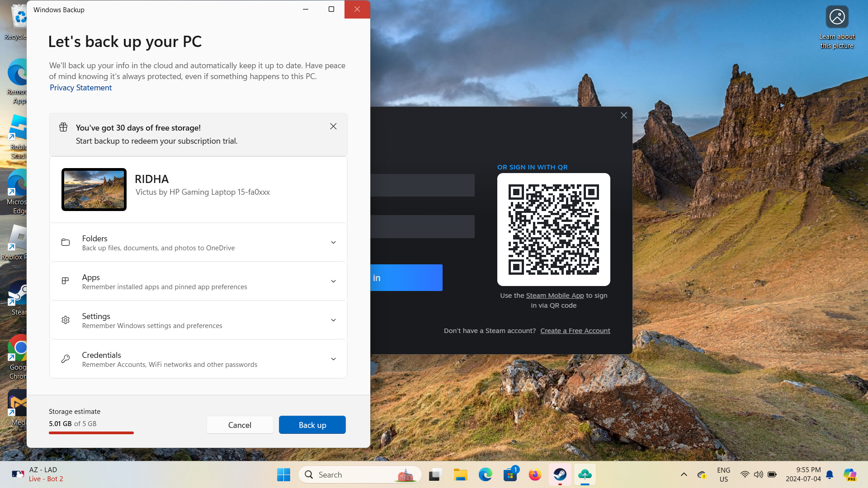Show hidden system tray icons

[x=684, y=475]
